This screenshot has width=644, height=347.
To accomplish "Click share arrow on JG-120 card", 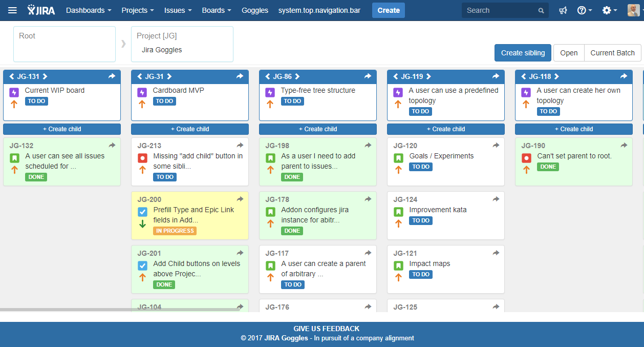I will (496, 146).
